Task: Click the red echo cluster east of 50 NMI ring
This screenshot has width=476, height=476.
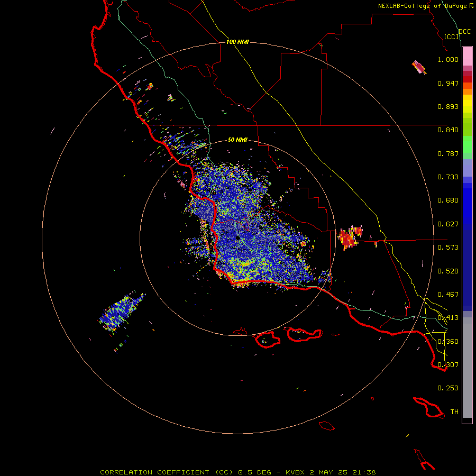Action: 350,237
